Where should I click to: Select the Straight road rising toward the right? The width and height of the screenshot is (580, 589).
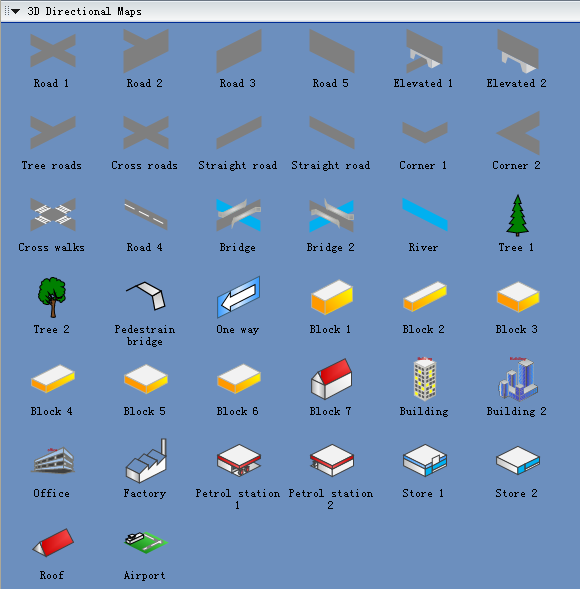point(239,133)
